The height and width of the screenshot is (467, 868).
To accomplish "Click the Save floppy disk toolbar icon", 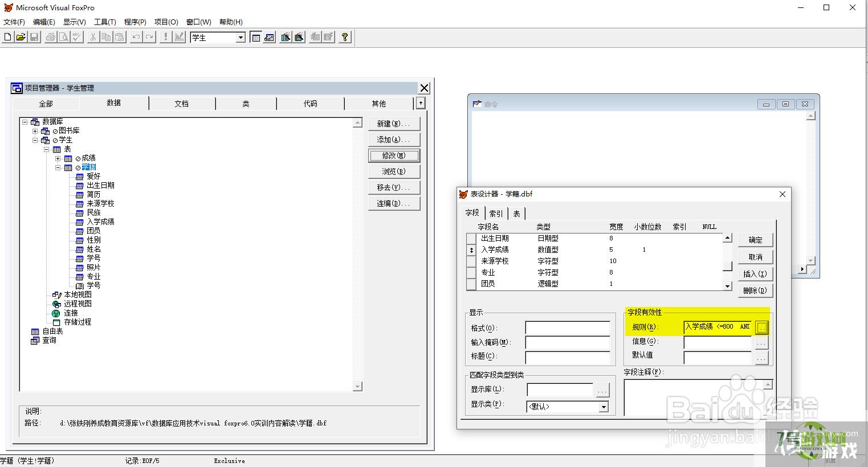I will tap(34, 37).
